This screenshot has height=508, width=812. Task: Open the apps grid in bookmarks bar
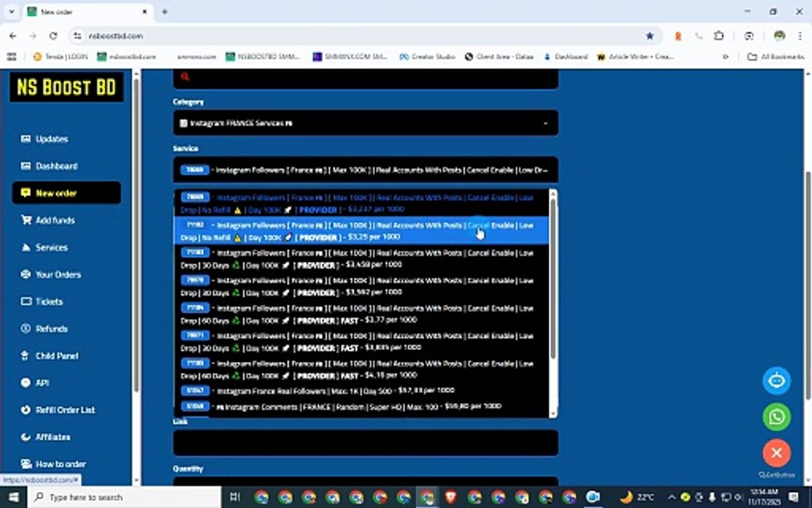click(x=11, y=56)
